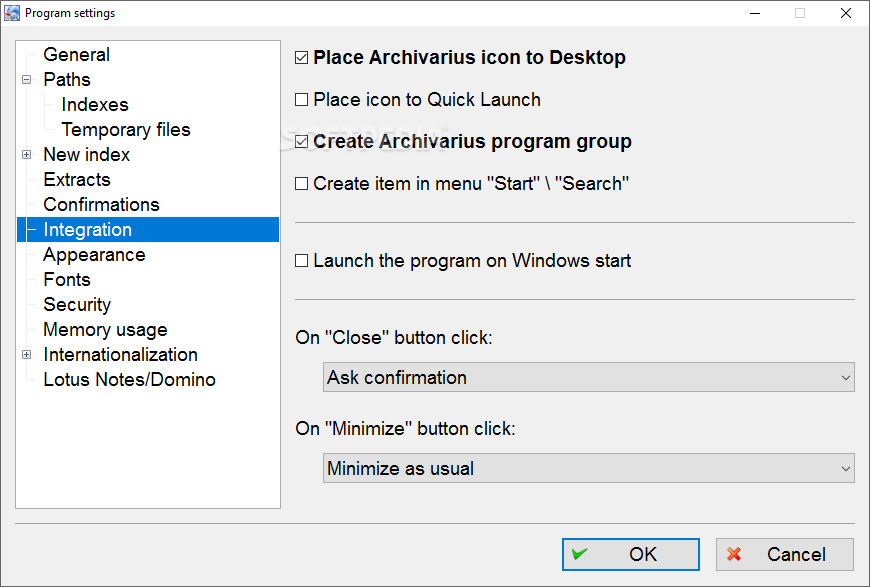Minimize the Program settings window
The height and width of the screenshot is (587, 870).
[x=755, y=13]
